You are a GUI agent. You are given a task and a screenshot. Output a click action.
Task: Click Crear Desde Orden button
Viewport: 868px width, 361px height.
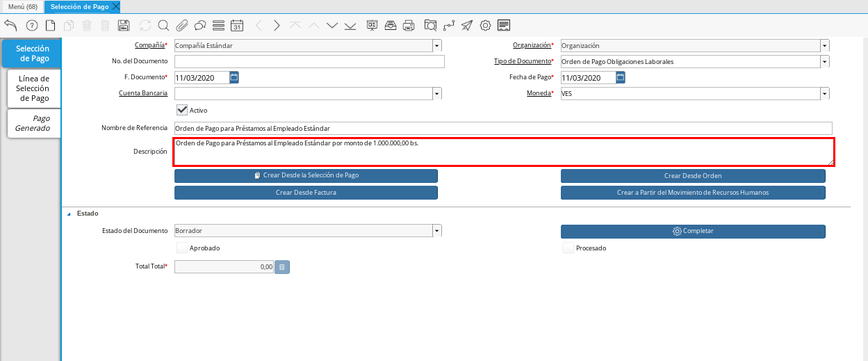693,176
